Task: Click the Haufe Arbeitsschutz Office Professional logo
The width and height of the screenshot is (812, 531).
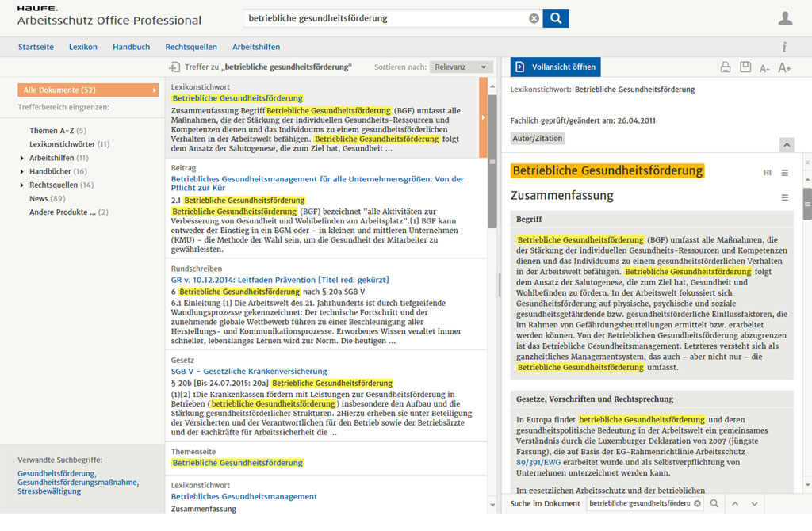Action: (109, 16)
